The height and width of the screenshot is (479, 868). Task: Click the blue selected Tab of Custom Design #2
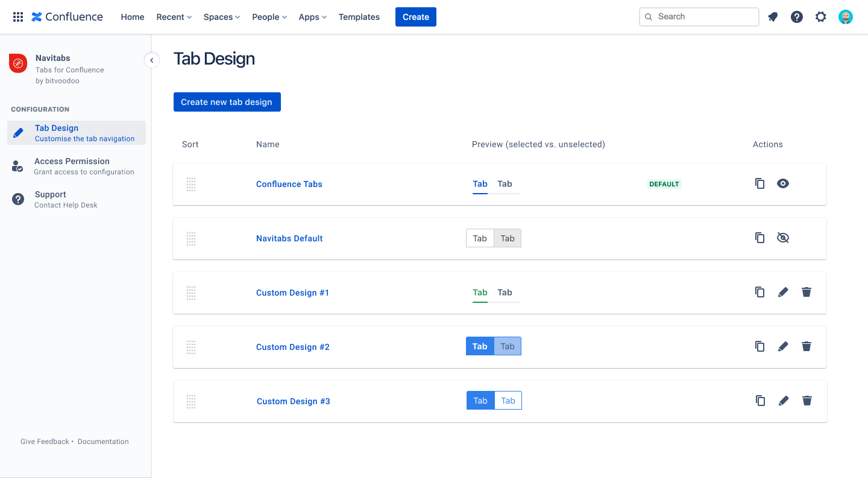tap(480, 346)
